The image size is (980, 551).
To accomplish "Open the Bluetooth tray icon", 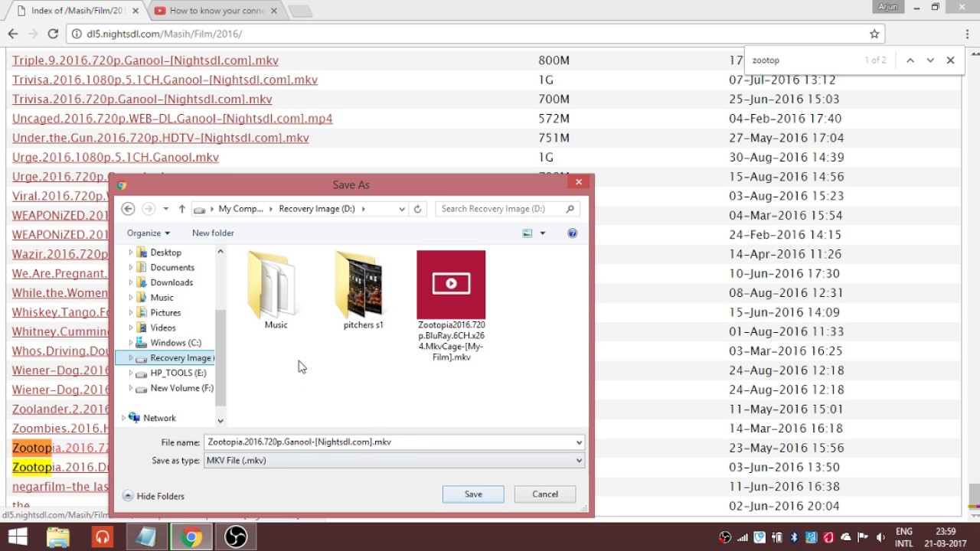I will 794,537.
